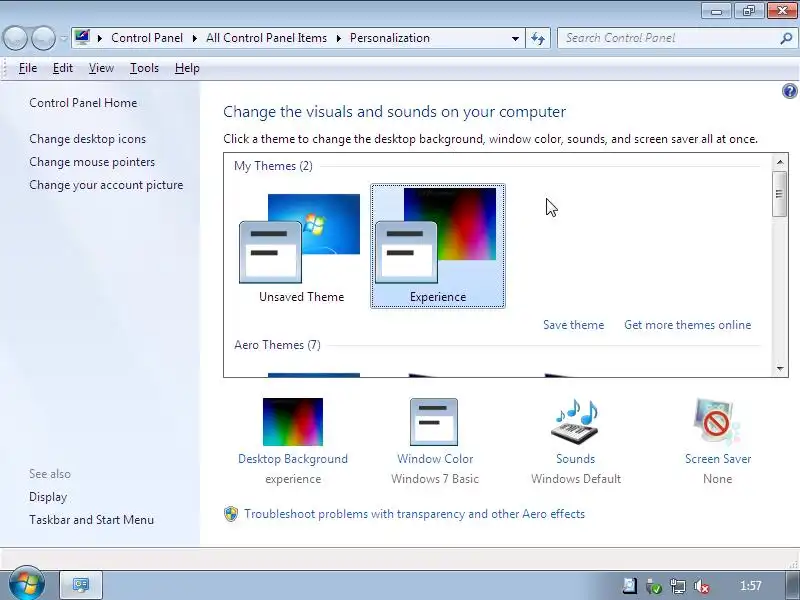Open Change your account picture
Viewport: 800px width, 600px height.
tap(106, 185)
